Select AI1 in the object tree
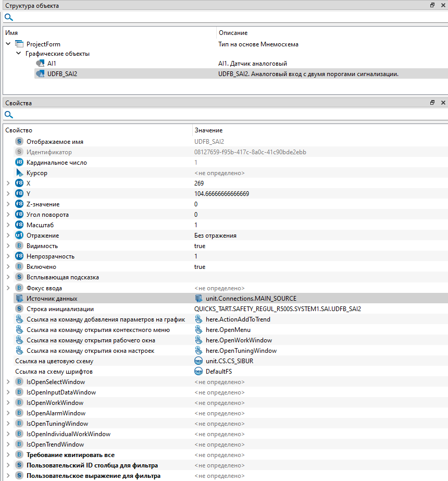Viewport: 448px width, 481px height. [x=52, y=64]
